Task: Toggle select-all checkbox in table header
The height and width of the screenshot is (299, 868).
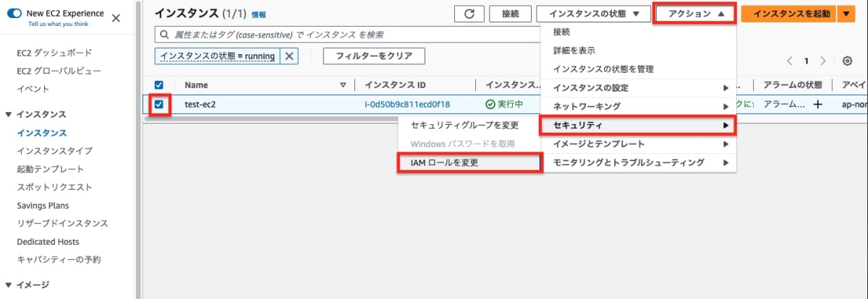Action: click(159, 84)
